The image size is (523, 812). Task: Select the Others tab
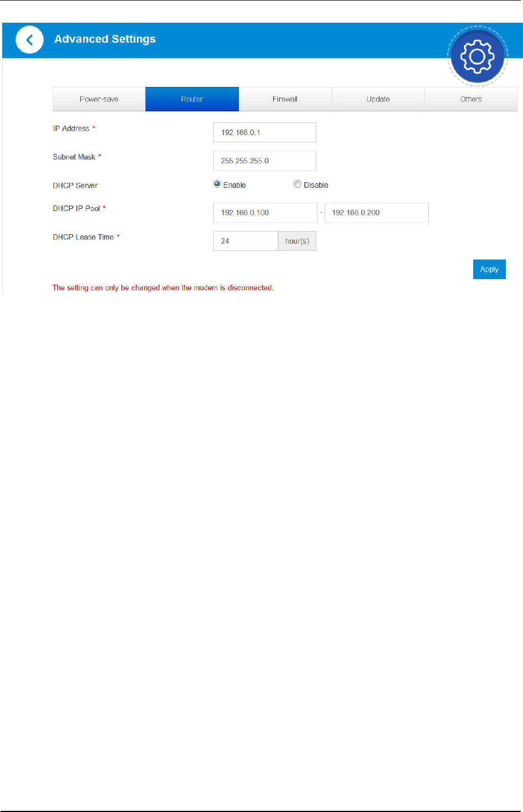tap(471, 99)
